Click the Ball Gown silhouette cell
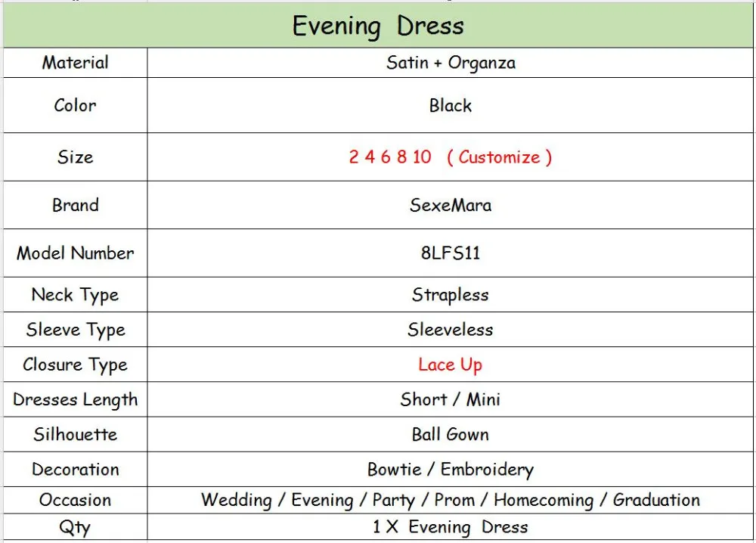Viewport: 756px width, 543px height. point(451,435)
